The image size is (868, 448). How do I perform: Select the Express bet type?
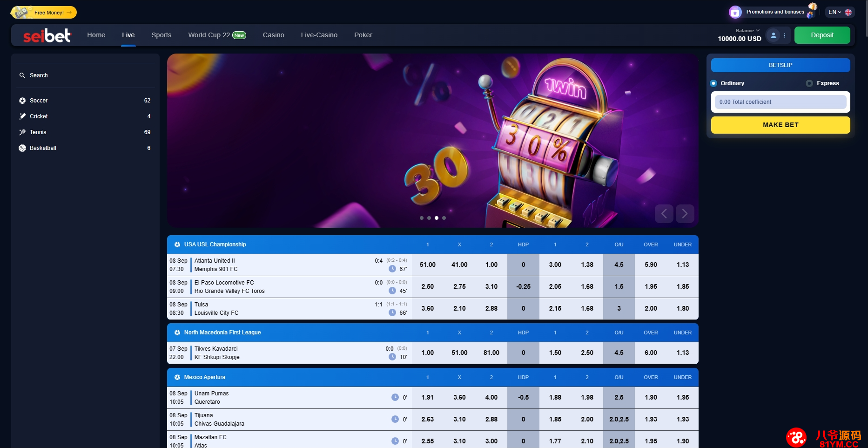pyautogui.click(x=809, y=83)
